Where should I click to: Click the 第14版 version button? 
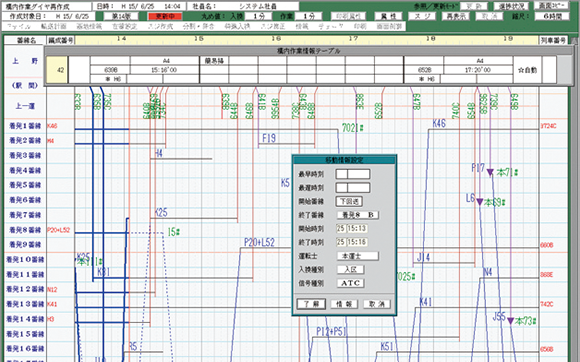121,16
